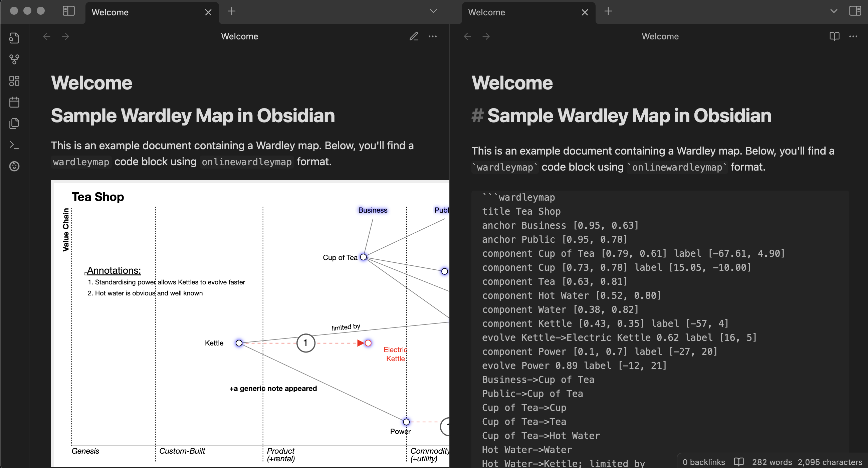868x468 pixels.
Task: Click inline code 'onlinewardleymap' in left pane
Action: click(x=247, y=162)
